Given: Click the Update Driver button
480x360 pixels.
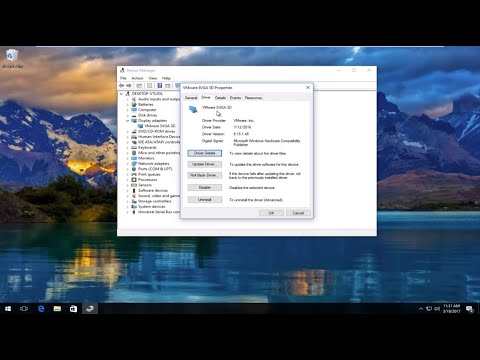Looking at the screenshot, I should click(204, 164).
